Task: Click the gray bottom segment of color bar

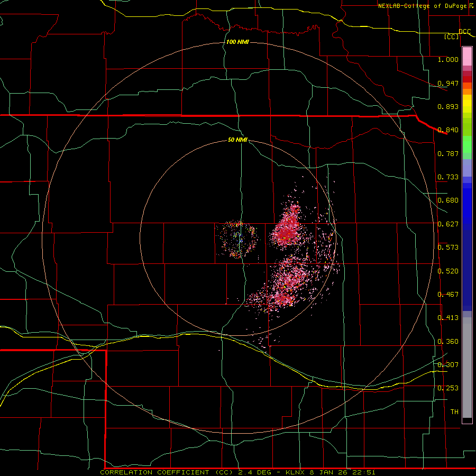Action: pos(467,368)
